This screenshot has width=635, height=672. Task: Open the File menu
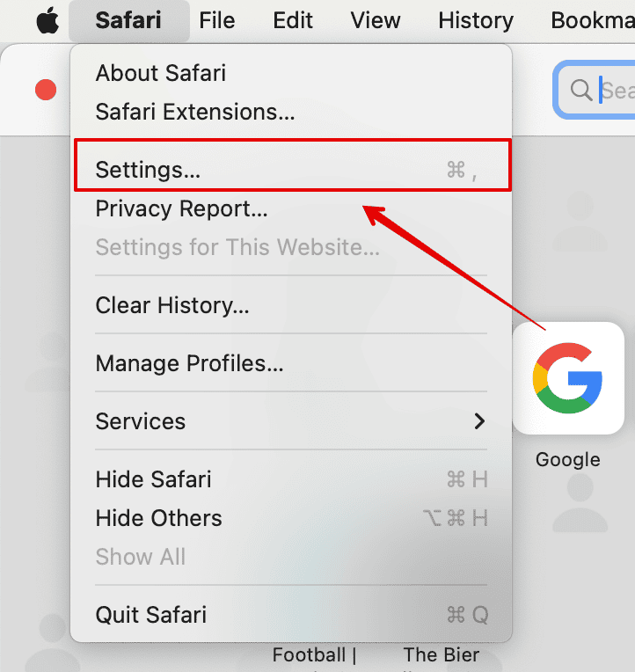pyautogui.click(x=217, y=20)
